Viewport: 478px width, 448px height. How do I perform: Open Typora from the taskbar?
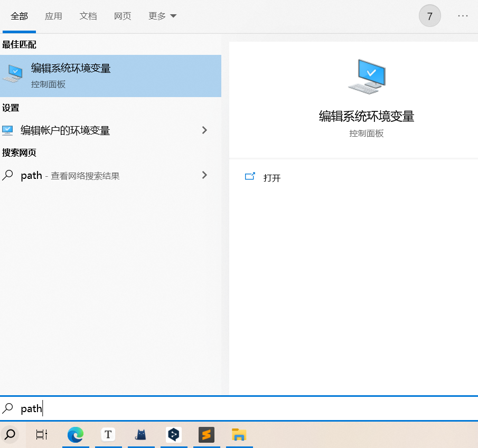(x=108, y=435)
